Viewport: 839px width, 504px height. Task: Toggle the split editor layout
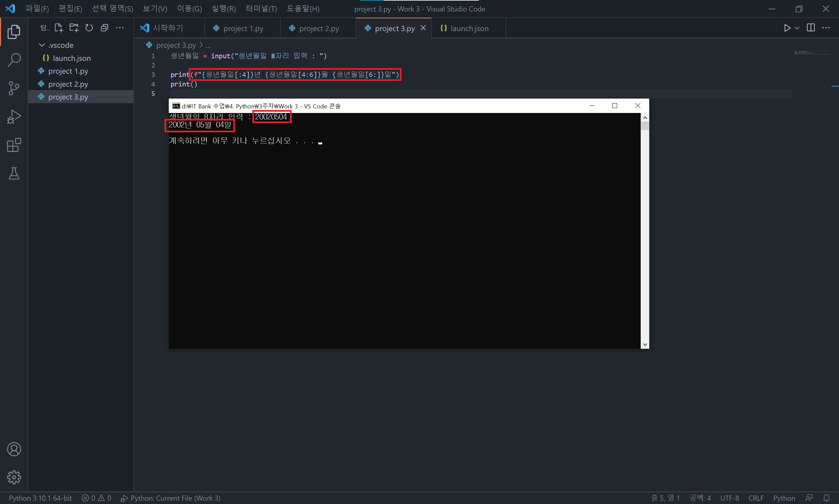pos(810,28)
